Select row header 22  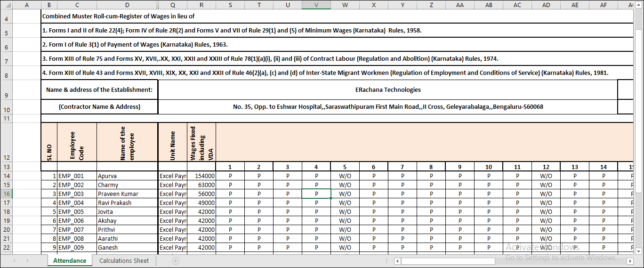6,247
